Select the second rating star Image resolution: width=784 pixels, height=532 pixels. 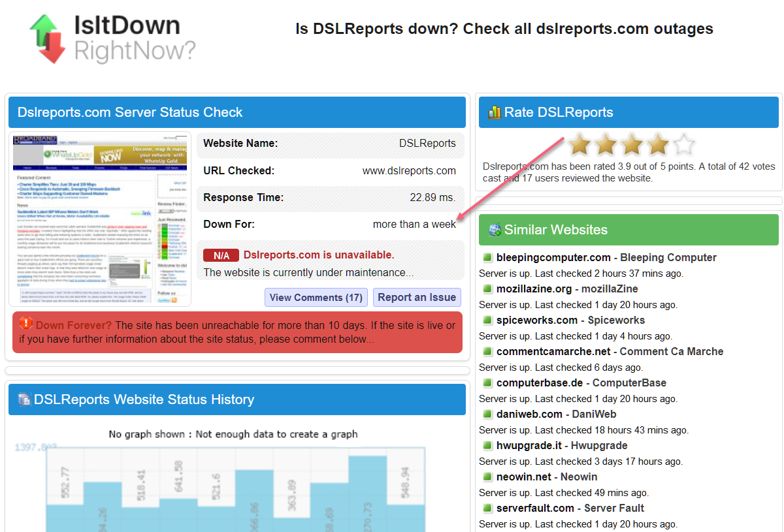[x=605, y=144]
